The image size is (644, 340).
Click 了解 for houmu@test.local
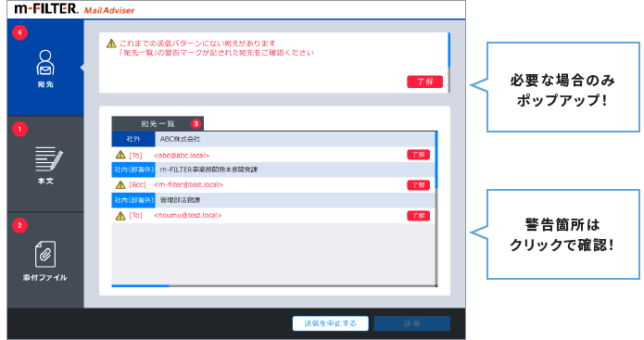coord(418,216)
